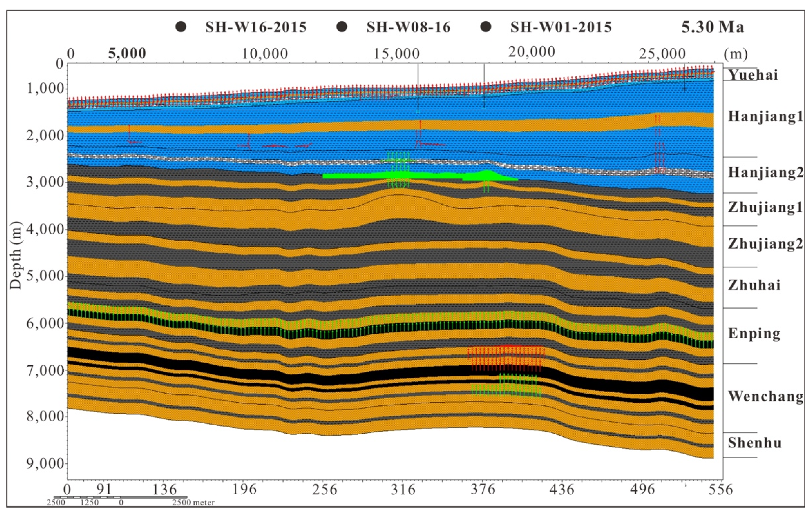
Task: Click the 9,000 depth tick label
Action: (44, 463)
